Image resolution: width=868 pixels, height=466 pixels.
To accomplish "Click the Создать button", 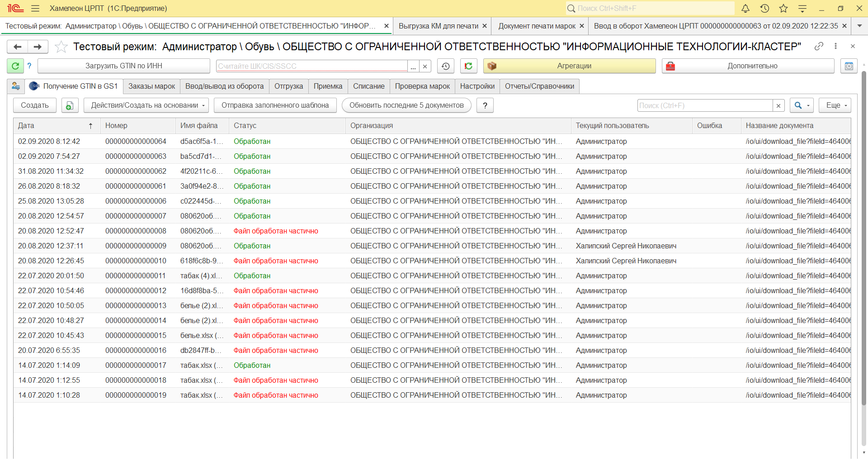I will [x=35, y=105].
